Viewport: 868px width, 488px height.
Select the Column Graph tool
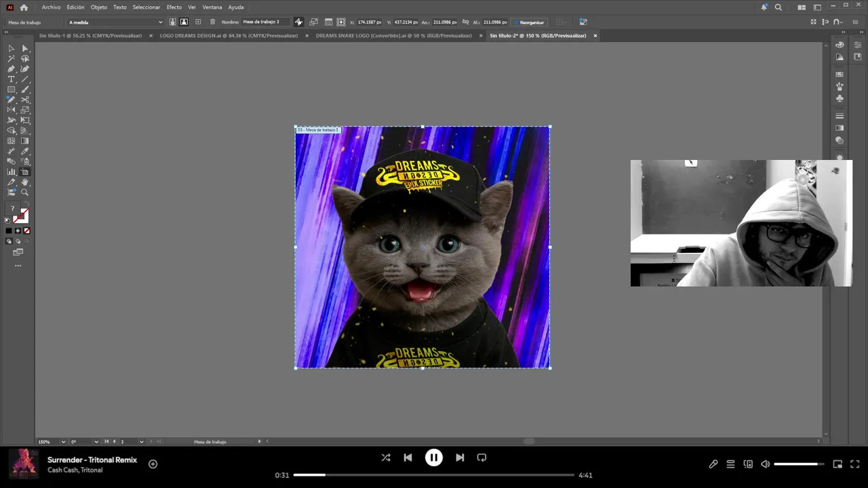11,172
